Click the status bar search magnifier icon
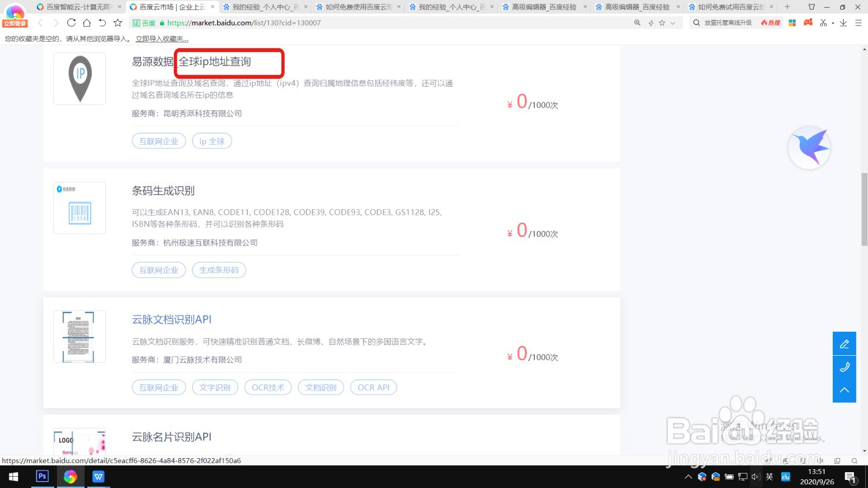Screen dimensions: 868x488 (854, 461)
